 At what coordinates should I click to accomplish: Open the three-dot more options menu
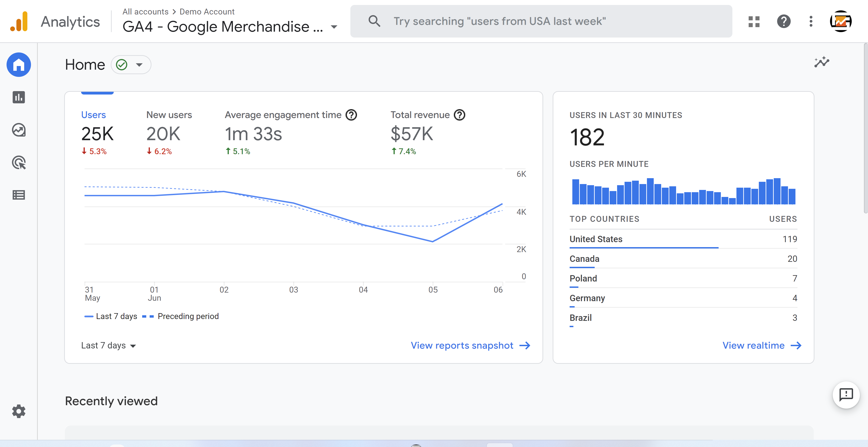811,21
